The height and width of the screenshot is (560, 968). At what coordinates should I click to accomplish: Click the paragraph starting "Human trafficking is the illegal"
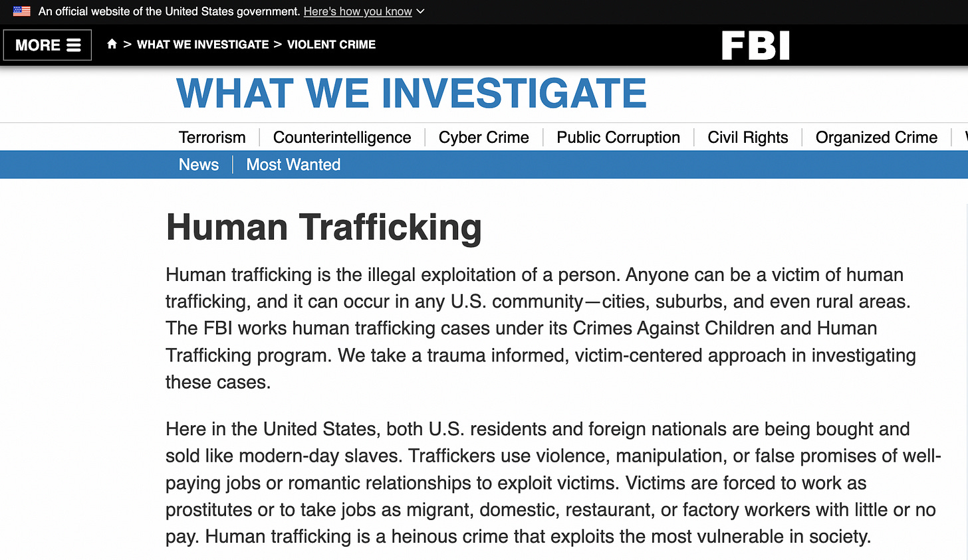click(x=540, y=328)
